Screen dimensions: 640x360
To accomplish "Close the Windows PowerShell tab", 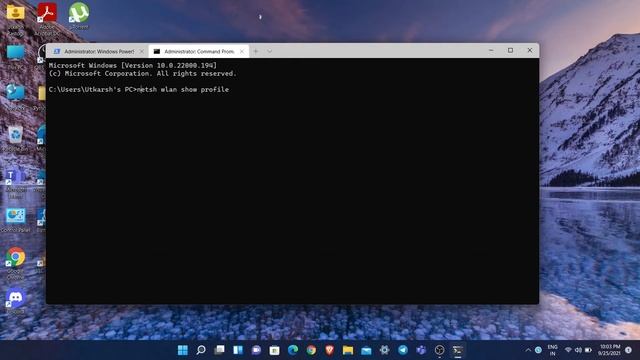I will (142, 51).
